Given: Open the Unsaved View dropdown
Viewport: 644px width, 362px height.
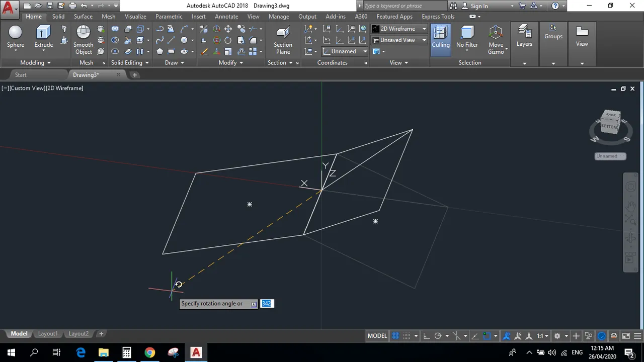Looking at the screenshot, I should [x=399, y=40].
